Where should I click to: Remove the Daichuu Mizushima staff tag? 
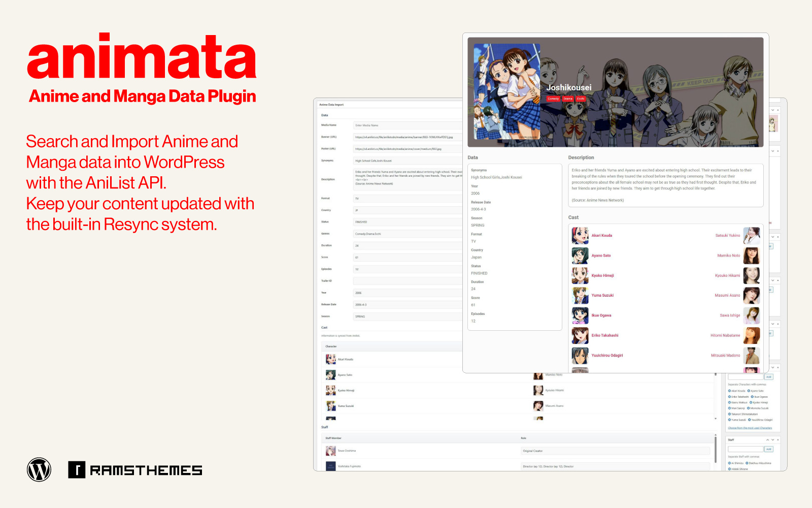(x=747, y=463)
